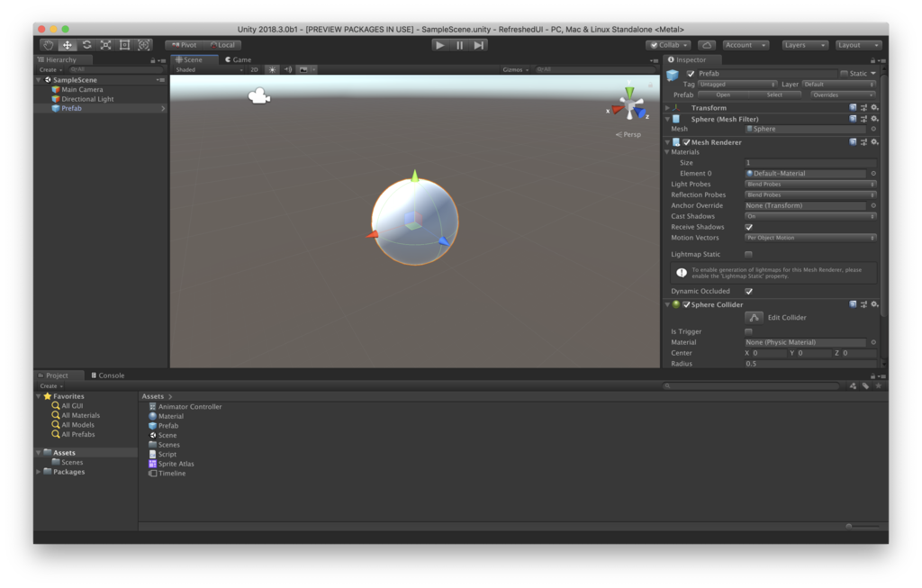Open the Element 0 material object picker
This screenshot has width=922, height=588.
[873, 174]
